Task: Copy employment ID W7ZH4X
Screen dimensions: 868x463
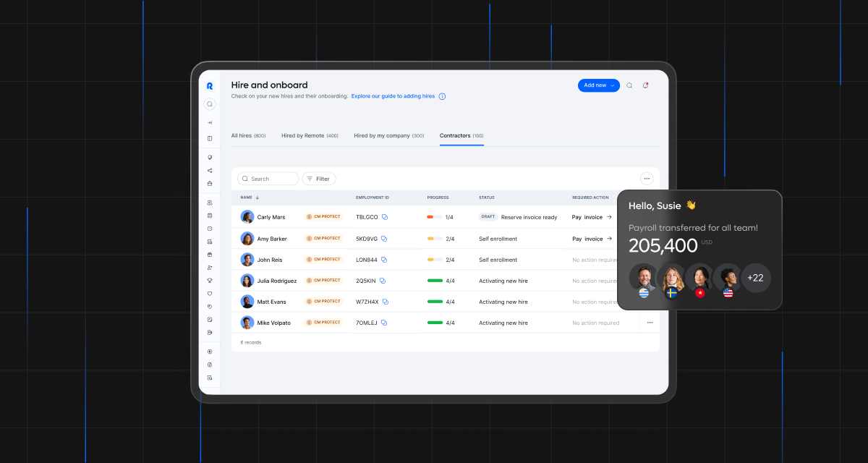Action: click(386, 302)
